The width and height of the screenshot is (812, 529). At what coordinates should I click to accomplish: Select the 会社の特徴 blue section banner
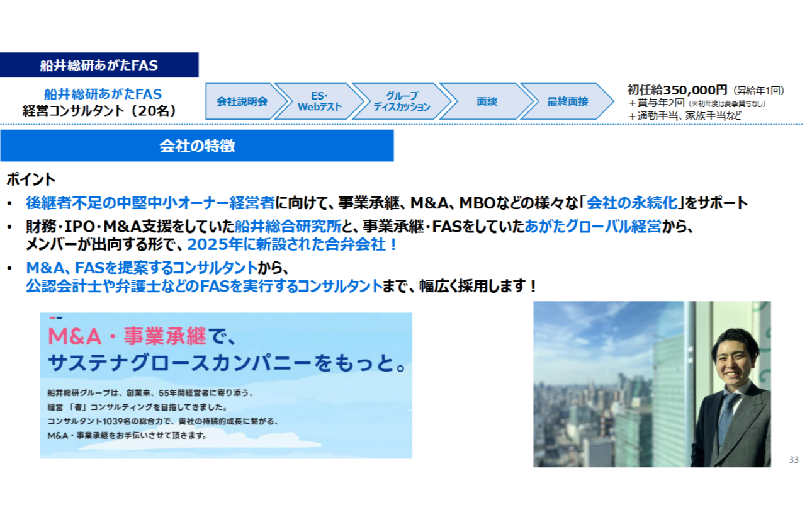[x=197, y=146]
